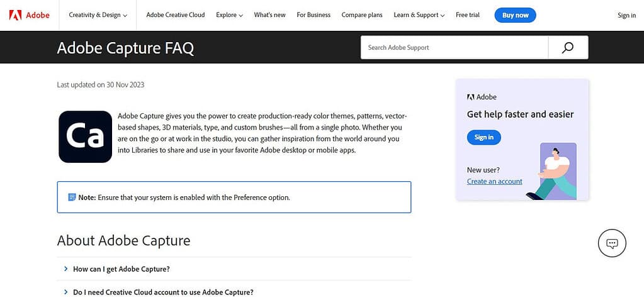Expand the Learn & Support menu
The image size is (644, 300).
[x=419, y=15]
